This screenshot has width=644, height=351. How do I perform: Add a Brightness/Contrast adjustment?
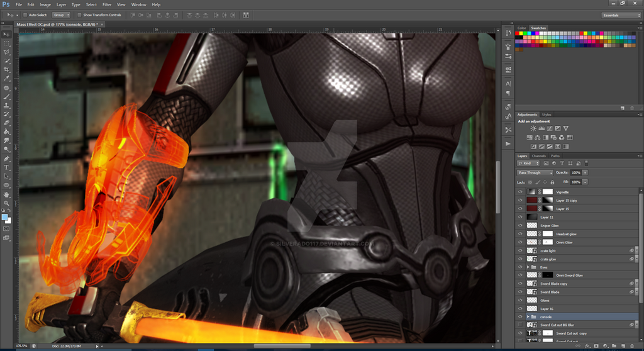[533, 129]
